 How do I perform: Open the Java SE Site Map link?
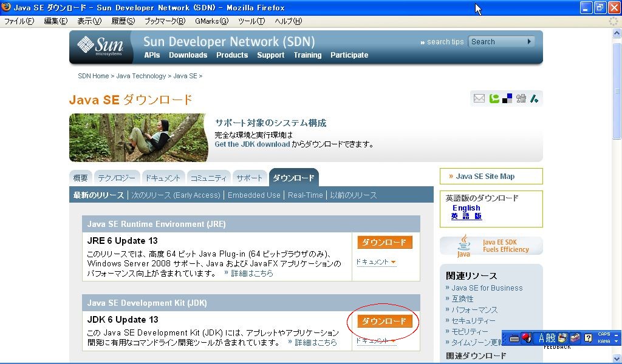(485, 177)
